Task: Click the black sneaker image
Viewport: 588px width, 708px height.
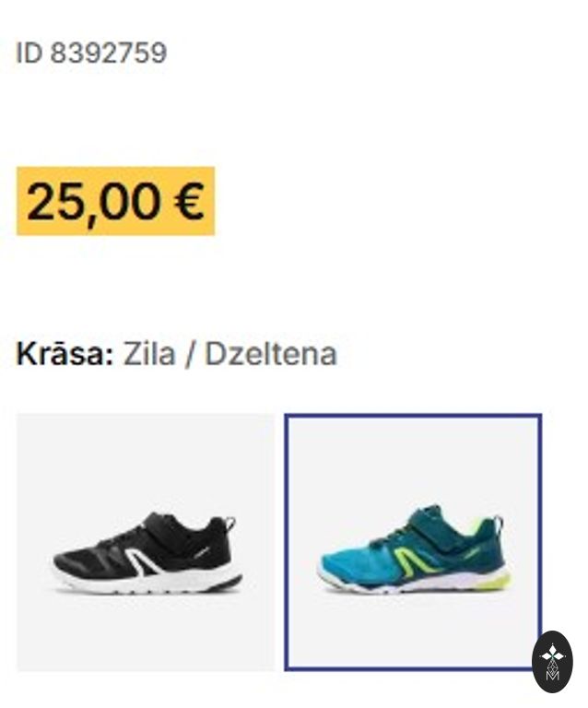Action: [x=147, y=553]
